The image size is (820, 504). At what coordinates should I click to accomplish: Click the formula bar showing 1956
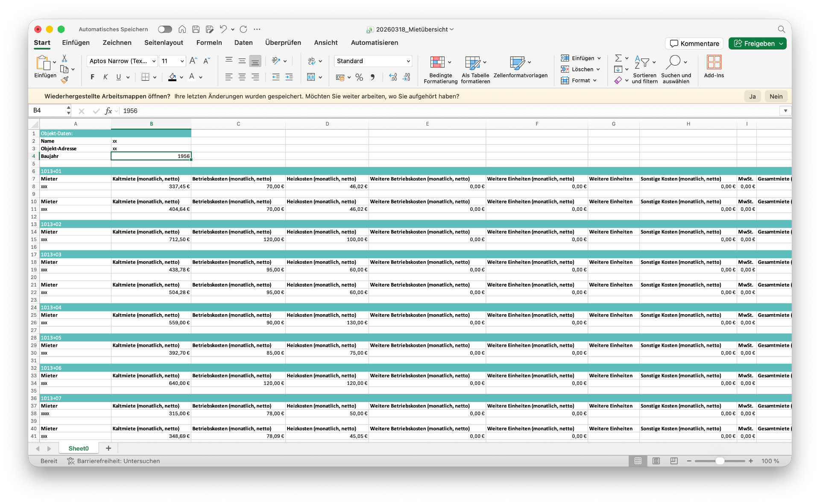coord(448,111)
